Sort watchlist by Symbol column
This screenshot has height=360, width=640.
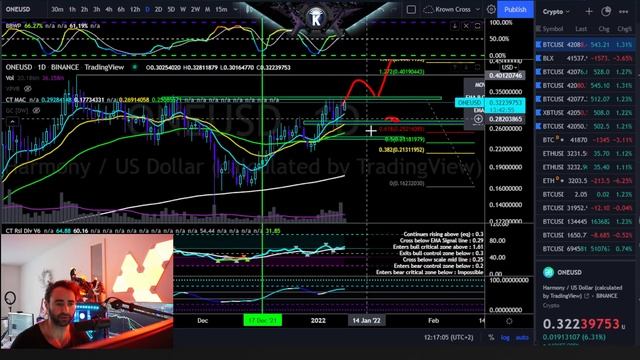553,29
